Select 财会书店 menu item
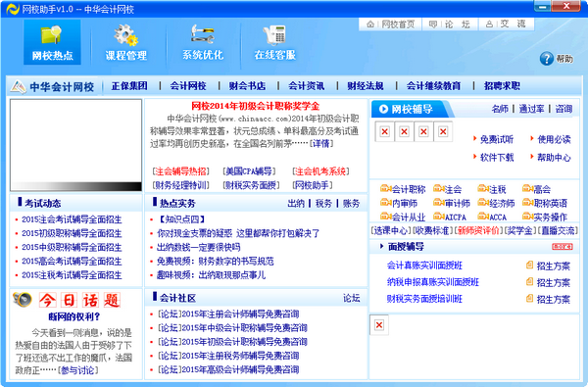Image resolution: width=588 pixels, height=387 pixels. 247,86
